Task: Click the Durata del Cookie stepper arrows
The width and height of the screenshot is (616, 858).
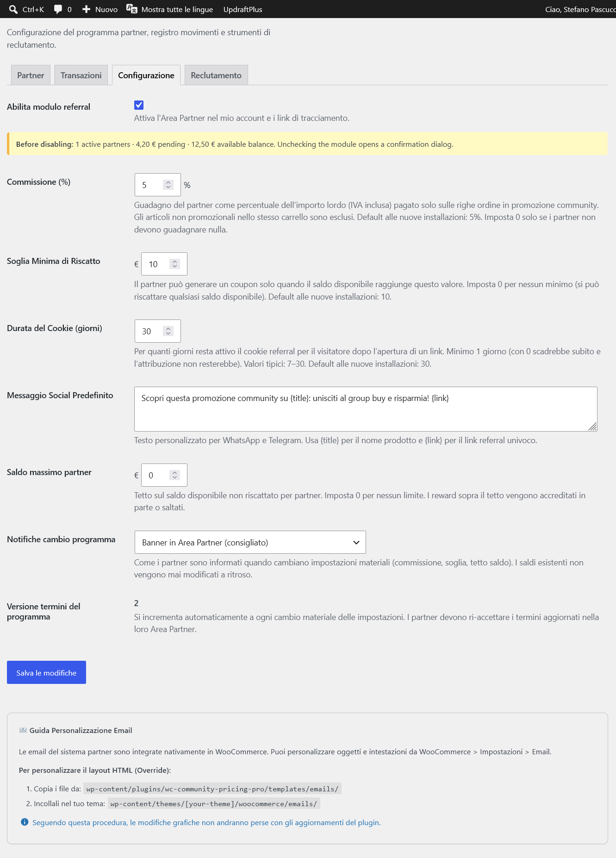Action: [168, 331]
